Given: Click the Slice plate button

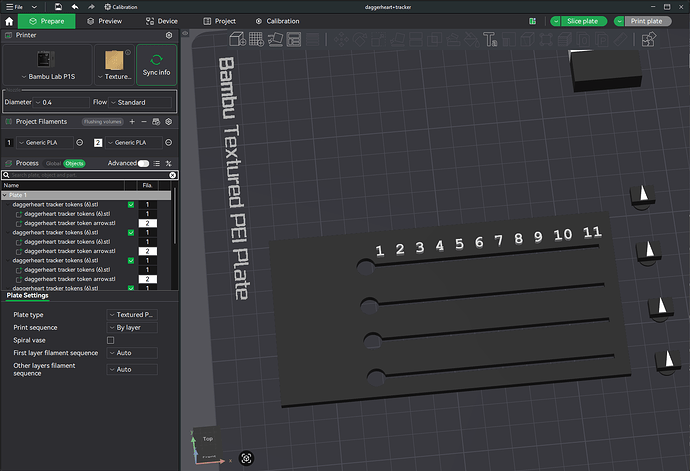Looking at the screenshot, I should (584, 21).
